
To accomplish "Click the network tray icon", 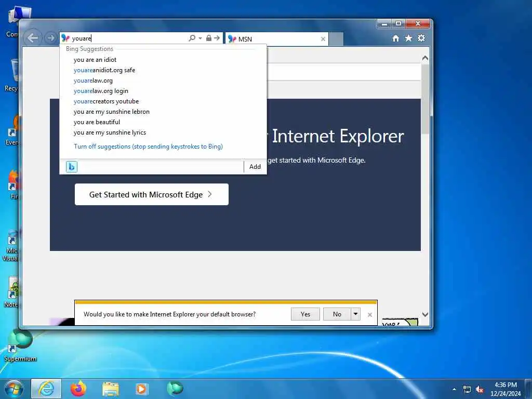I will click(467, 390).
